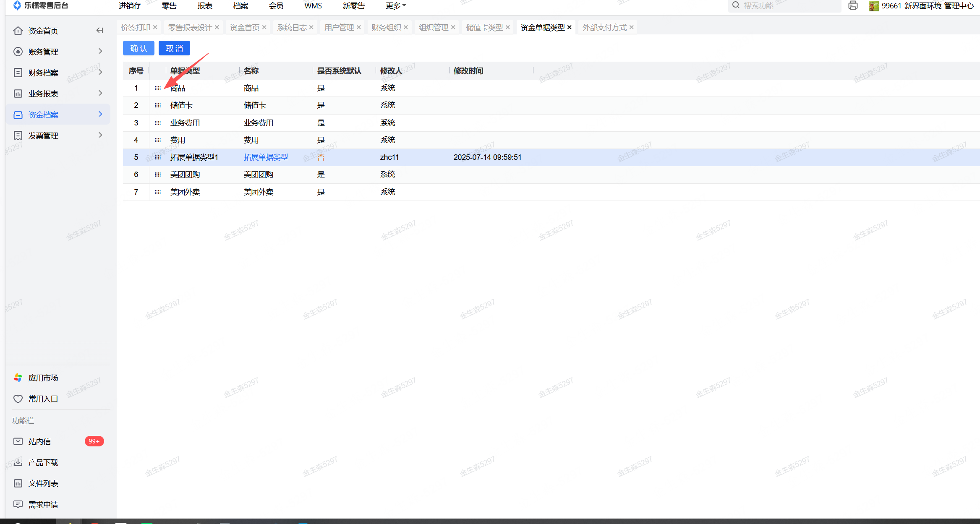Viewport: 980px width, 524px height.
Task: Open 产品下载 download entry
Action: coord(43,462)
